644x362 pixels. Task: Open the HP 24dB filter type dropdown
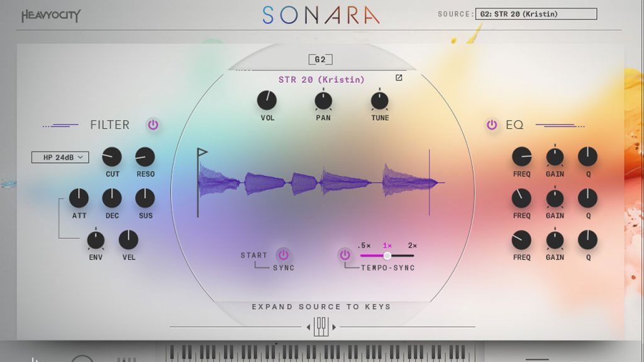60,157
